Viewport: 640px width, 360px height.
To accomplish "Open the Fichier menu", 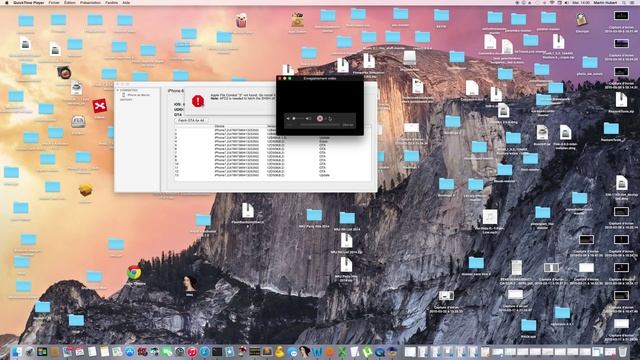I will tap(54, 2).
